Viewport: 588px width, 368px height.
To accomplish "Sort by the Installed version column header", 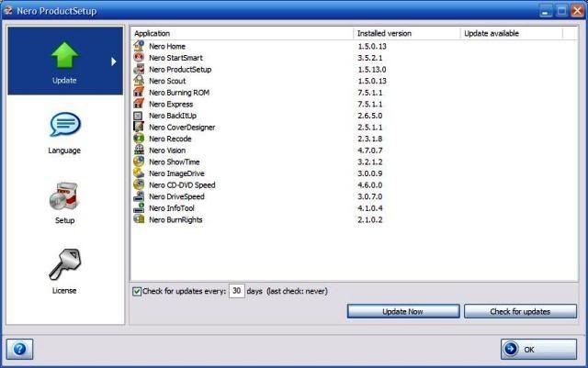I will [x=406, y=33].
